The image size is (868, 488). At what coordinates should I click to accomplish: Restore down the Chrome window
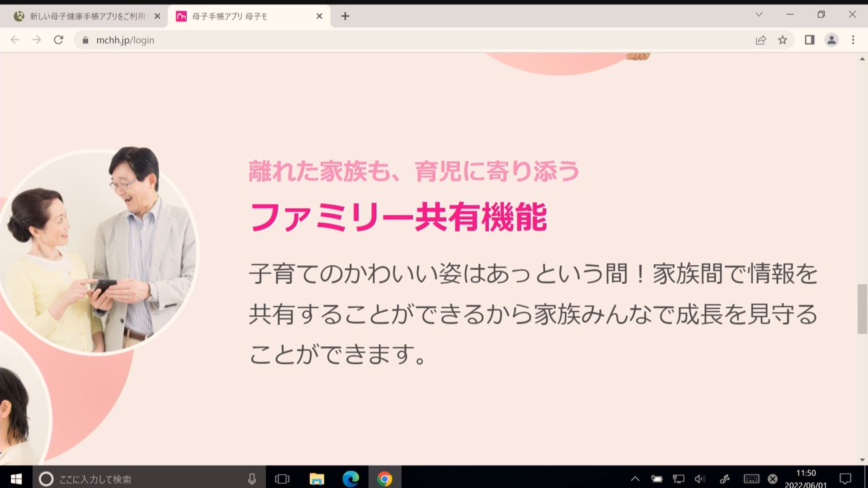(821, 14)
